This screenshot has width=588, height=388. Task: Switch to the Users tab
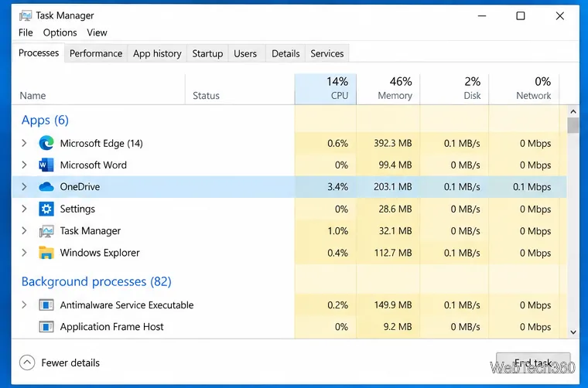point(245,53)
